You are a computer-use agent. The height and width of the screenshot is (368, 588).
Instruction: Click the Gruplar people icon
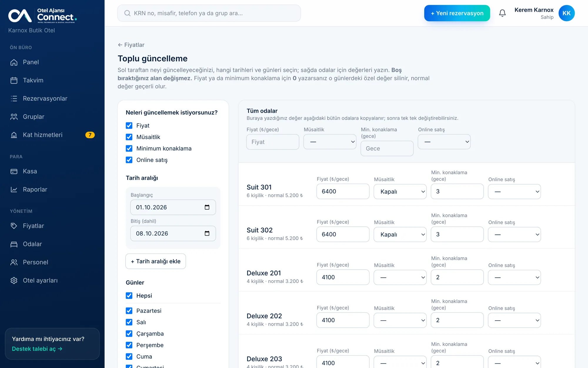(14, 117)
